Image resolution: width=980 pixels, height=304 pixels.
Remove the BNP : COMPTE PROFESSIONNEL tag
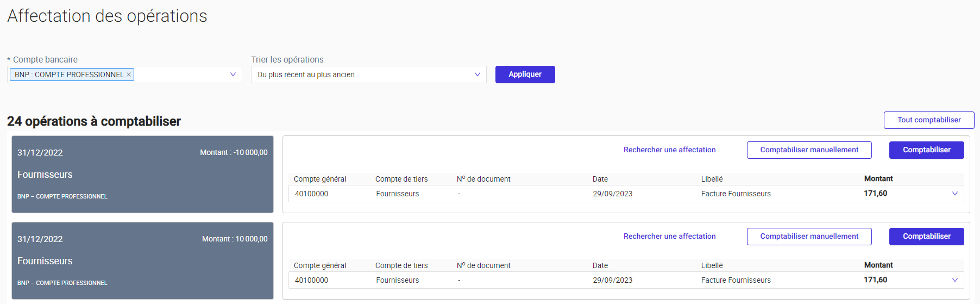coord(129,75)
